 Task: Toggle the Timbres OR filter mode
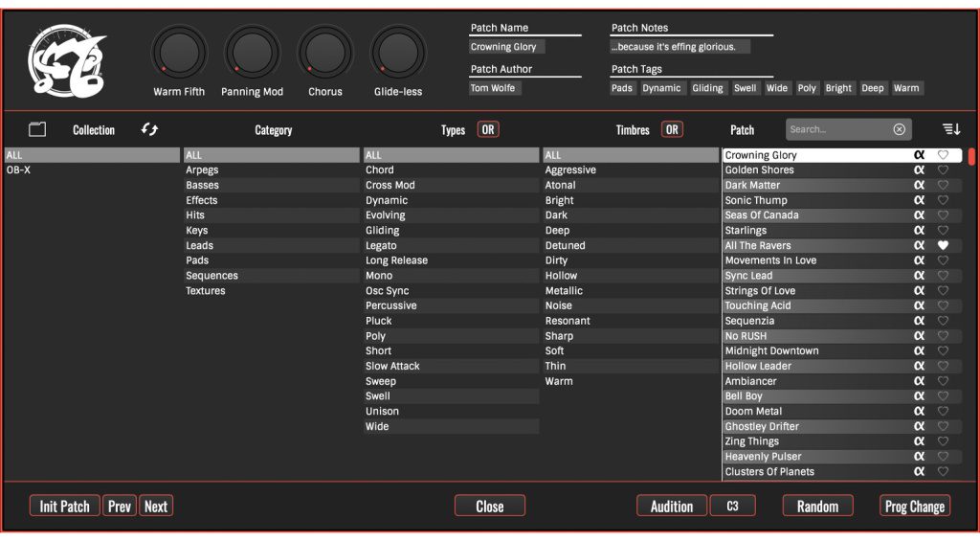(672, 130)
